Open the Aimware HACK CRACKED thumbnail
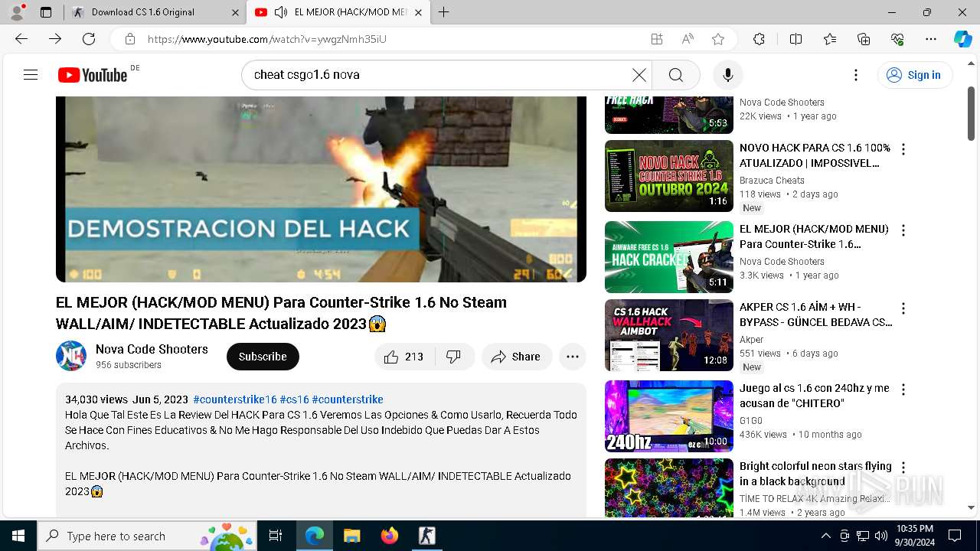The width and height of the screenshot is (980, 551). click(669, 257)
